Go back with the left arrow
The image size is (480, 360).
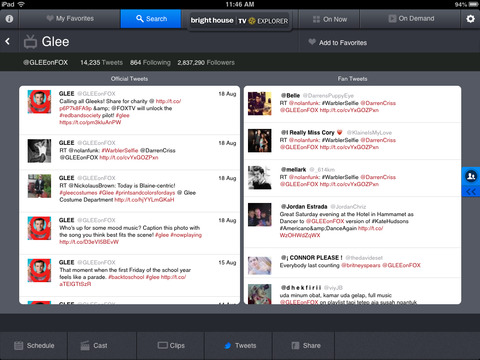pos(7,41)
